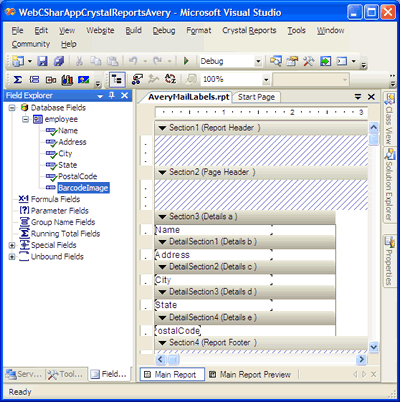Click the Paste icon
This screenshot has width=400, height=402.
tap(112, 61)
